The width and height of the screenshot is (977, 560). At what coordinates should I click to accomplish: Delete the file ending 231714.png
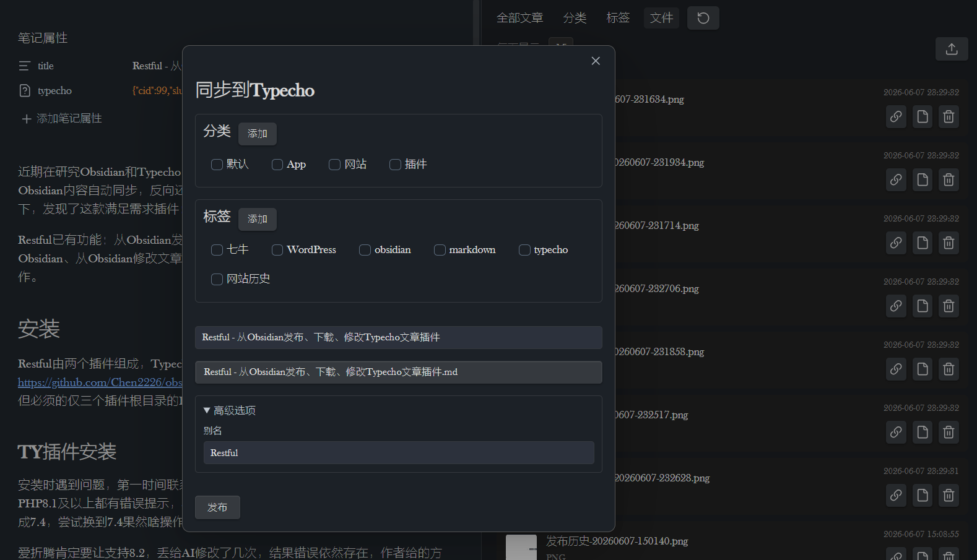coord(949,243)
